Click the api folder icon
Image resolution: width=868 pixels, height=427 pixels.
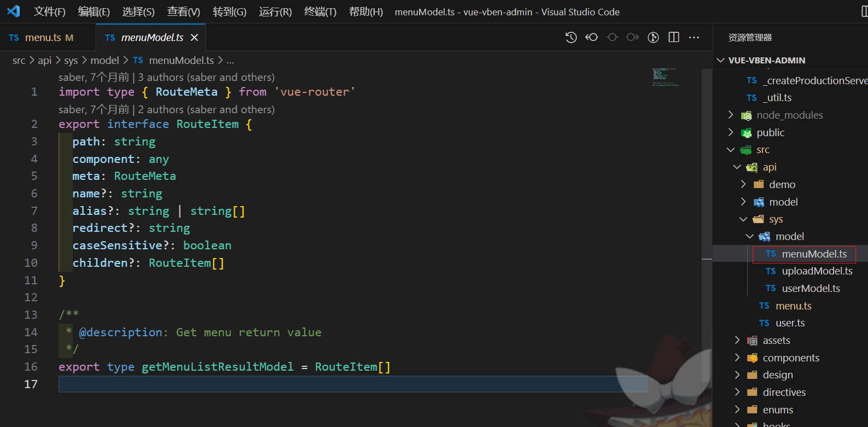tap(752, 167)
